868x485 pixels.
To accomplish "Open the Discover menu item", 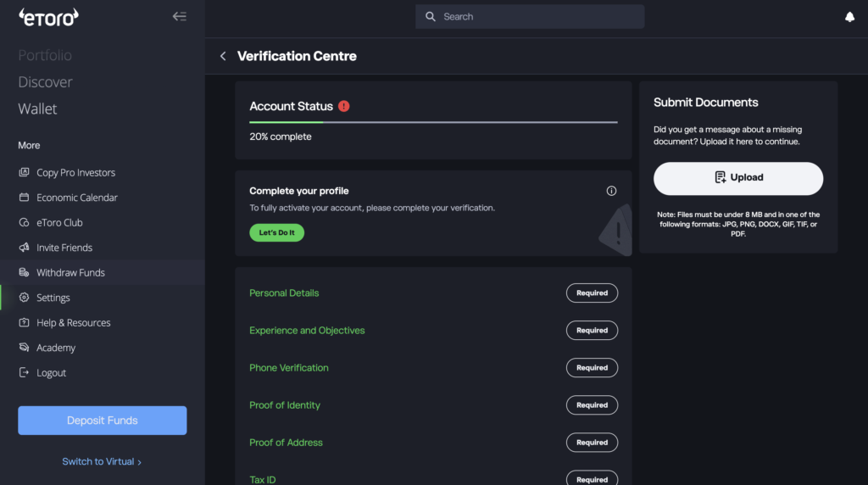I will (x=45, y=82).
